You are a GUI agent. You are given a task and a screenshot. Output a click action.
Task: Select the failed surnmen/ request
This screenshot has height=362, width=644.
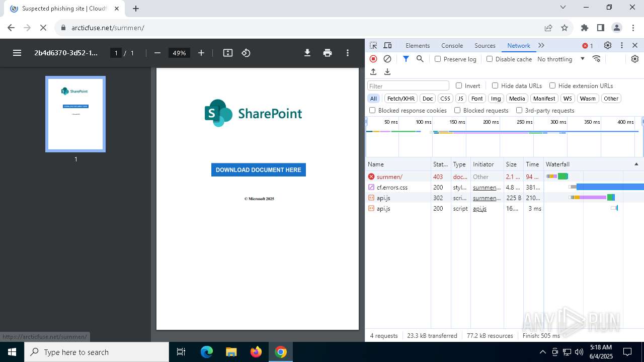(389, 177)
